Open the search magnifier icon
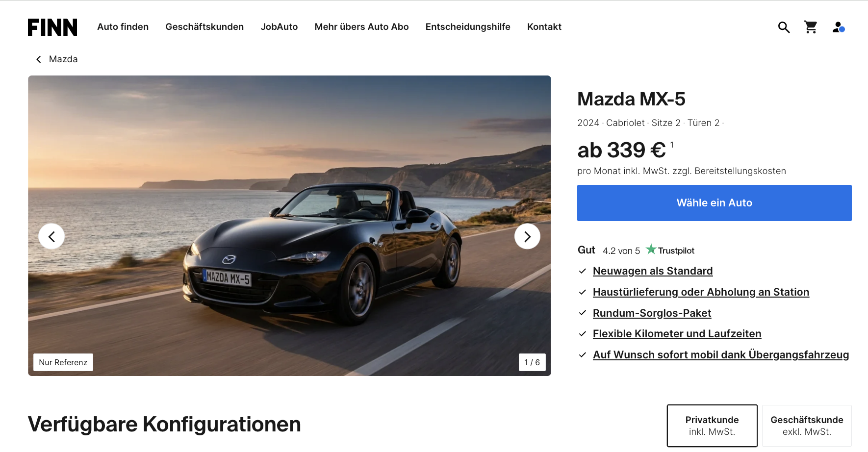 point(784,27)
